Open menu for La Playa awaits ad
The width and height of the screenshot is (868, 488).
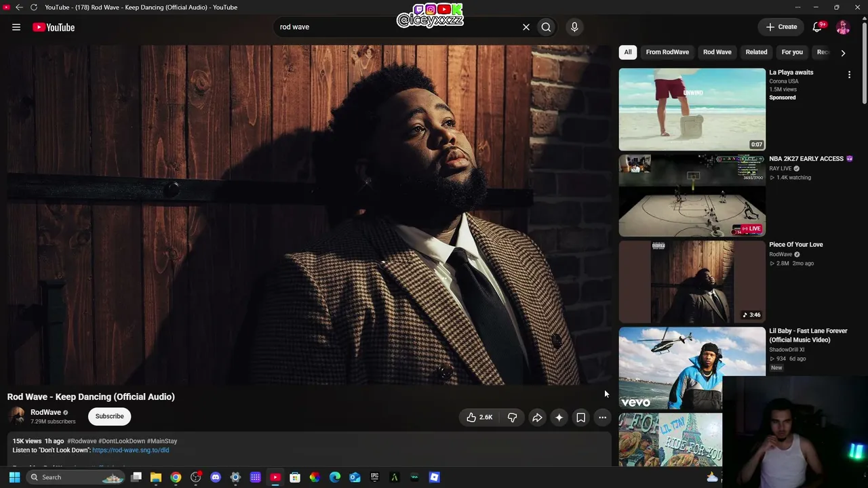849,75
